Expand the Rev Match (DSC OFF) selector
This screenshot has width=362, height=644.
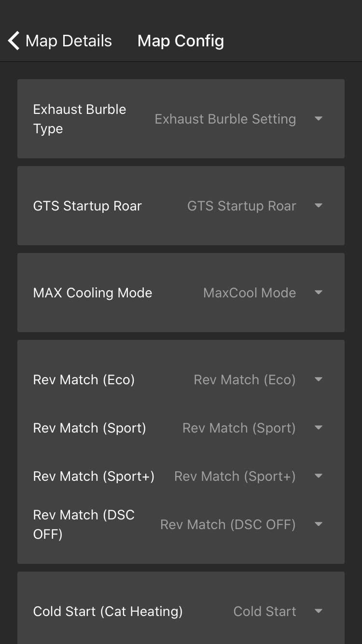(x=228, y=525)
